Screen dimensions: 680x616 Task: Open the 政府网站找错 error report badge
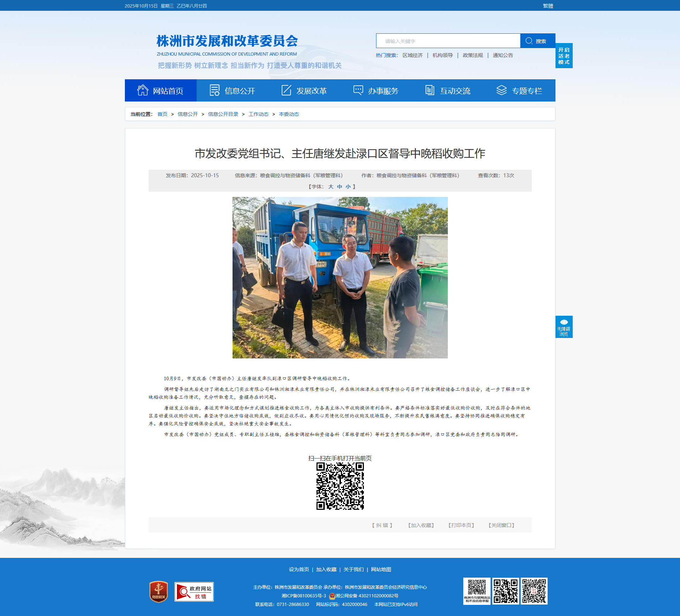tap(194, 592)
